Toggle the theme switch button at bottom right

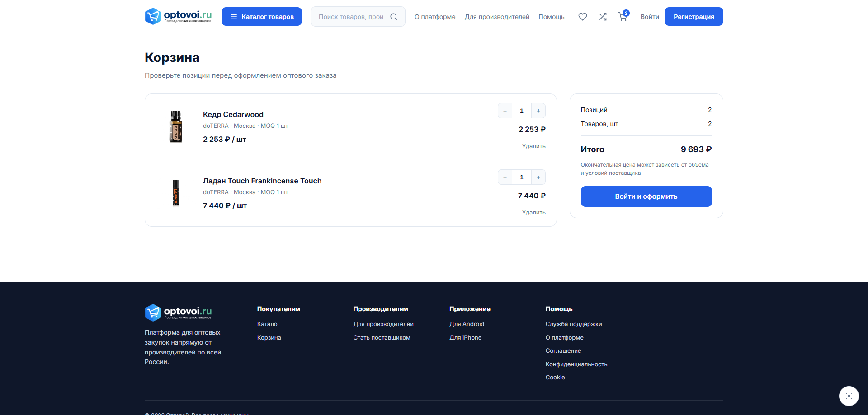849,396
